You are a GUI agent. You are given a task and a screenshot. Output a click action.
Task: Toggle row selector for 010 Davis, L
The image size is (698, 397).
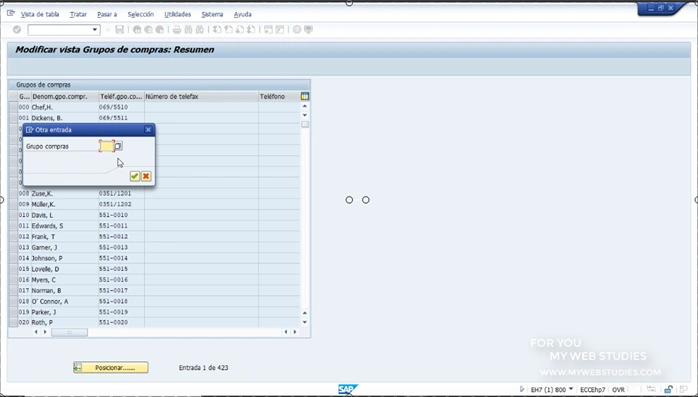(x=13, y=215)
